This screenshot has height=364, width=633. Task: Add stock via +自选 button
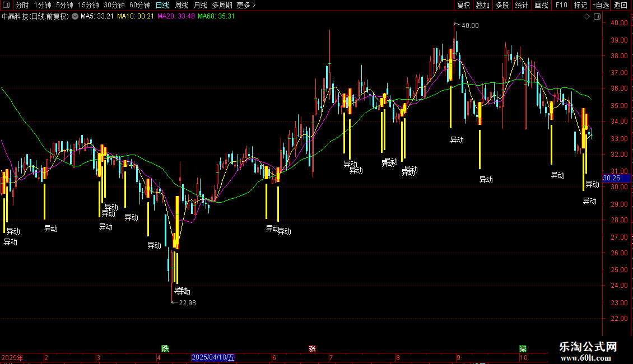coord(601,5)
